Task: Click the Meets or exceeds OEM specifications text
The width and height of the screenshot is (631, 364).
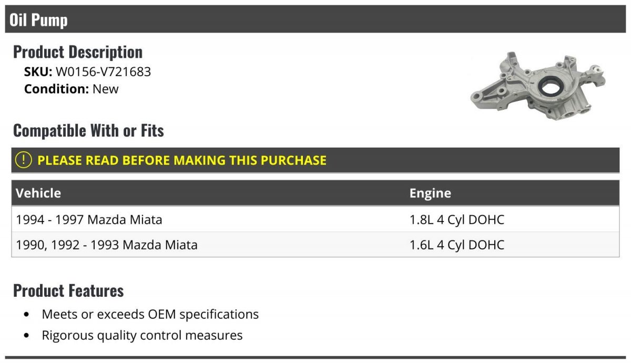Action: pos(150,315)
